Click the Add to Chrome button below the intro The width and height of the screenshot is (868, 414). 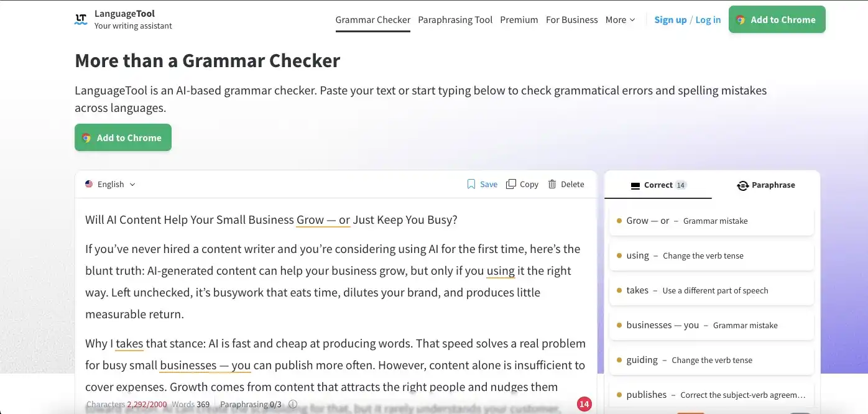[x=123, y=138]
